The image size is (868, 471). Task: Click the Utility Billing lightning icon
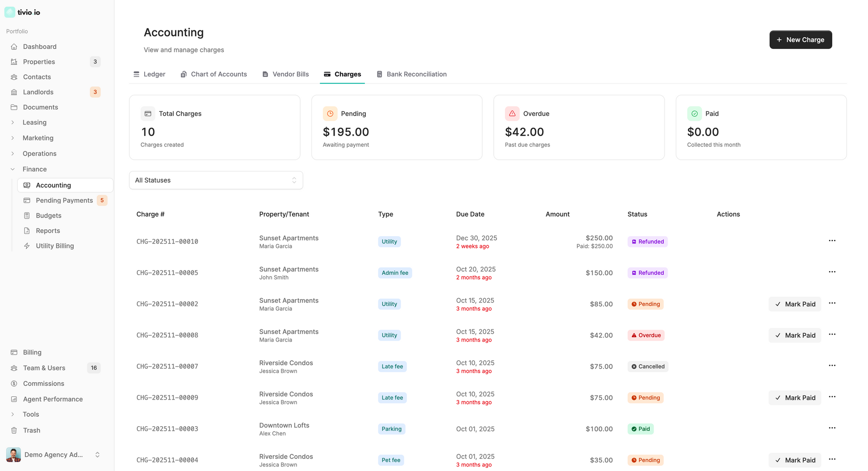27,246
